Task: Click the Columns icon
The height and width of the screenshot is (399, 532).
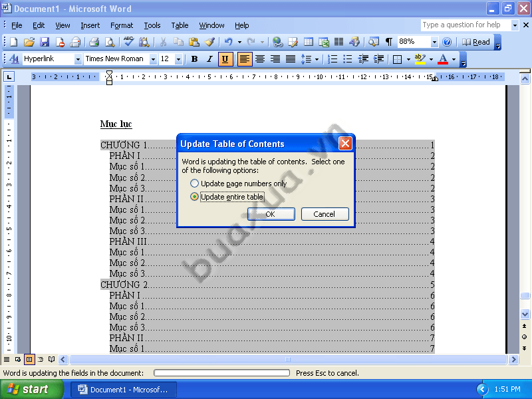Action: 339,42
